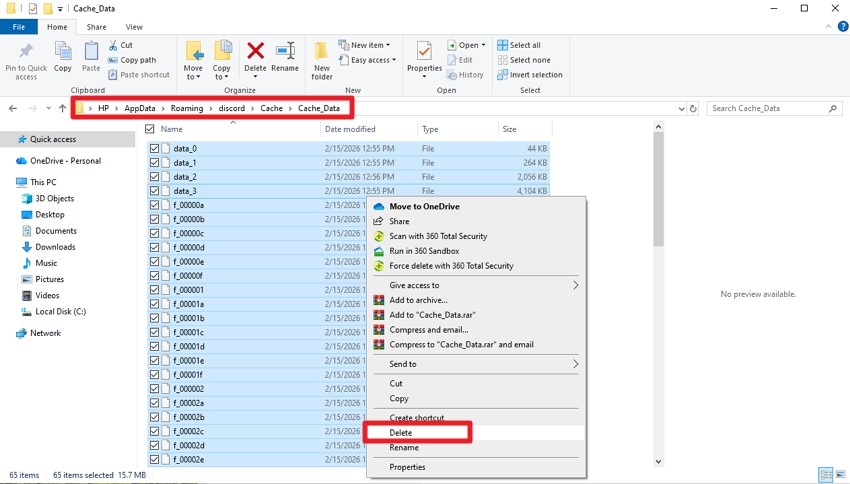Click Edit in the ribbon Open group
The height and width of the screenshot is (484, 850).
coord(460,60)
